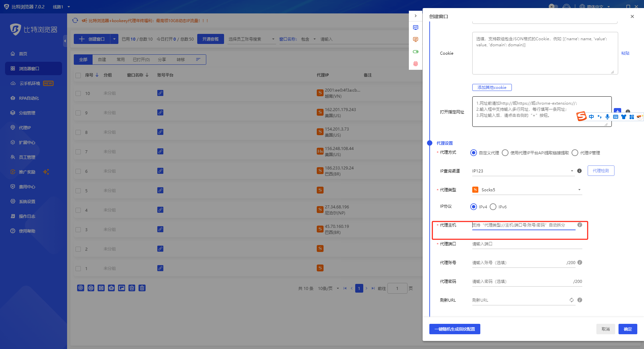This screenshot has height=349, width=644.
Task: Click the 添加其他cookie button
Action: pos(492,88)
